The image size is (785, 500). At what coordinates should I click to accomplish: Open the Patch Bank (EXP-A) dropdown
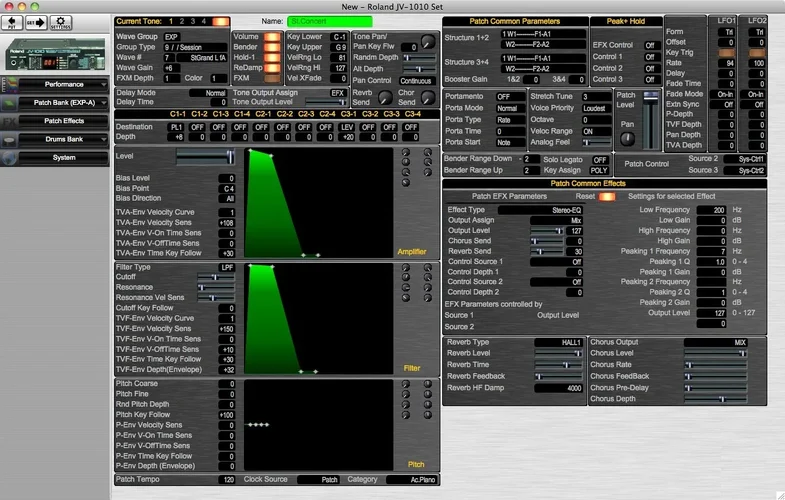[x=63, y=103]
